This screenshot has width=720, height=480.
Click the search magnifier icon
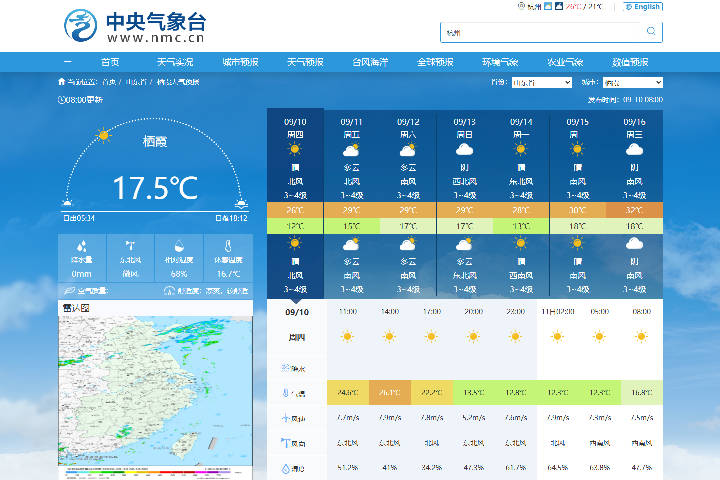[x=651, y=31]
